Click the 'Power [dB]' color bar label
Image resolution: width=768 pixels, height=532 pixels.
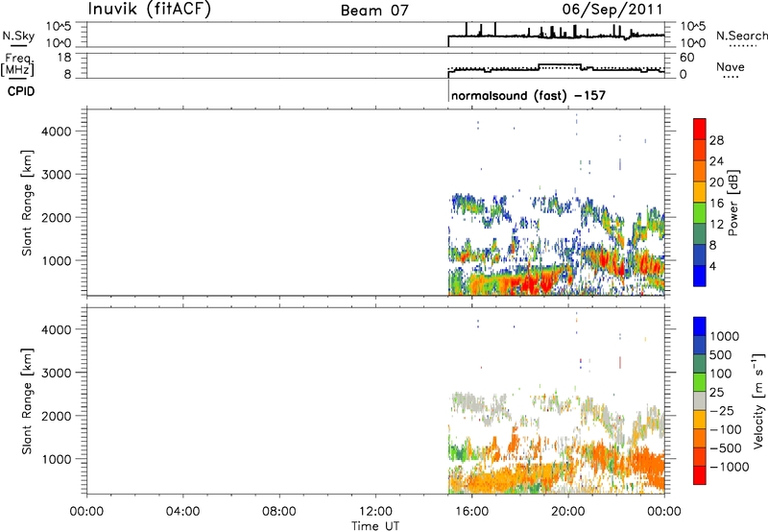click(732, 203)
